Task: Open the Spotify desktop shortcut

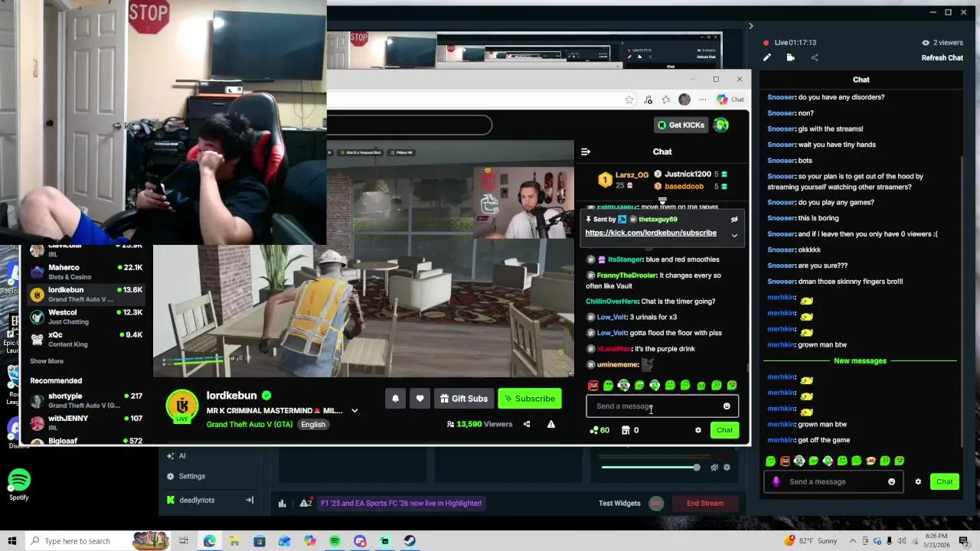Action: (x=19, y=485)
